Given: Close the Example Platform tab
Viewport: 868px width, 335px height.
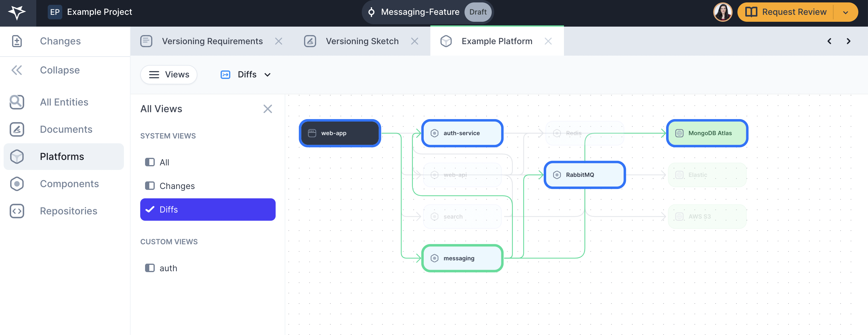Looking at the screenshot, I should tap(548, 41).
